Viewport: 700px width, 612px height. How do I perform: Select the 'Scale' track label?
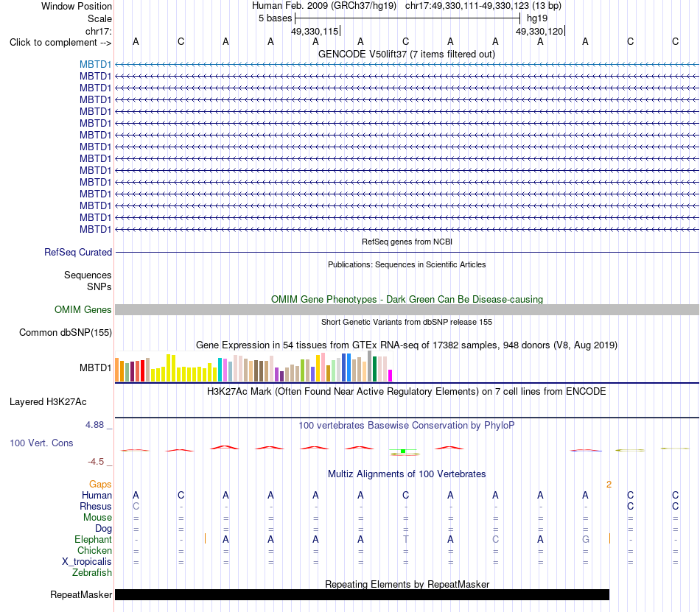tap(99, 18)
